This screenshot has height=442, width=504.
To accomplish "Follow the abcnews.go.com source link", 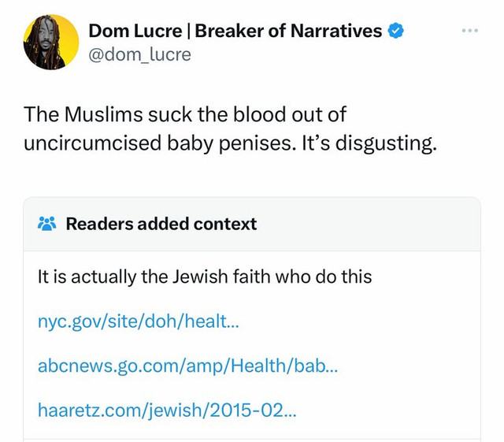I will (x=189, y=366).
